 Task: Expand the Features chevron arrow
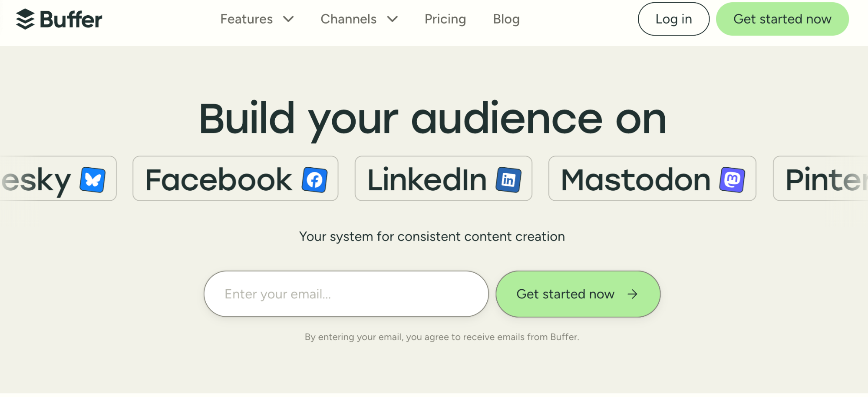pyautogui.click(x=288, y=19)
